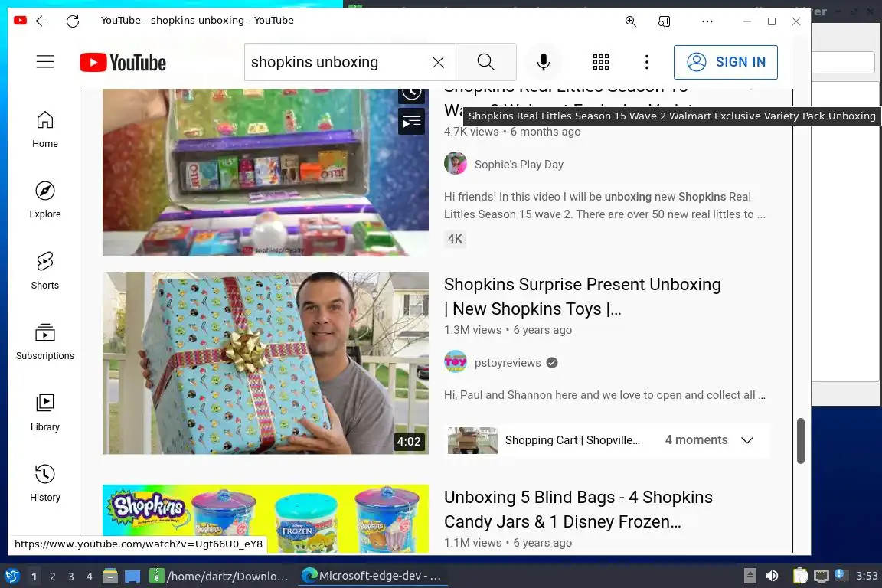Open the 5 Blind Bags video thumbnail
Image resolution: width=882 pixels, height=588 pixels.
coord(266,519)
